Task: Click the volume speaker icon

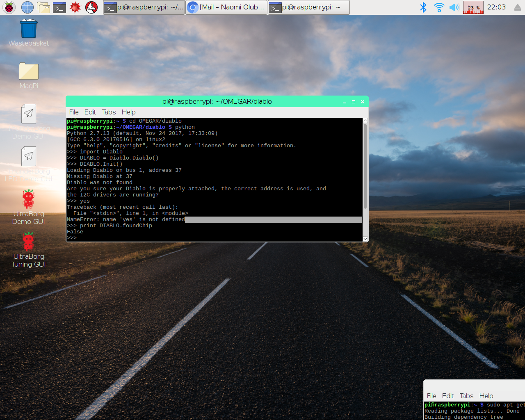Action: tap(454, 7)
